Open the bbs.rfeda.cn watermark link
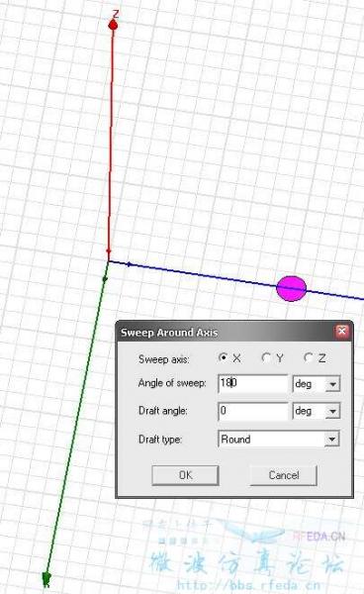The image size is (364, 594). pyautogui.click(x=248, y=586)
